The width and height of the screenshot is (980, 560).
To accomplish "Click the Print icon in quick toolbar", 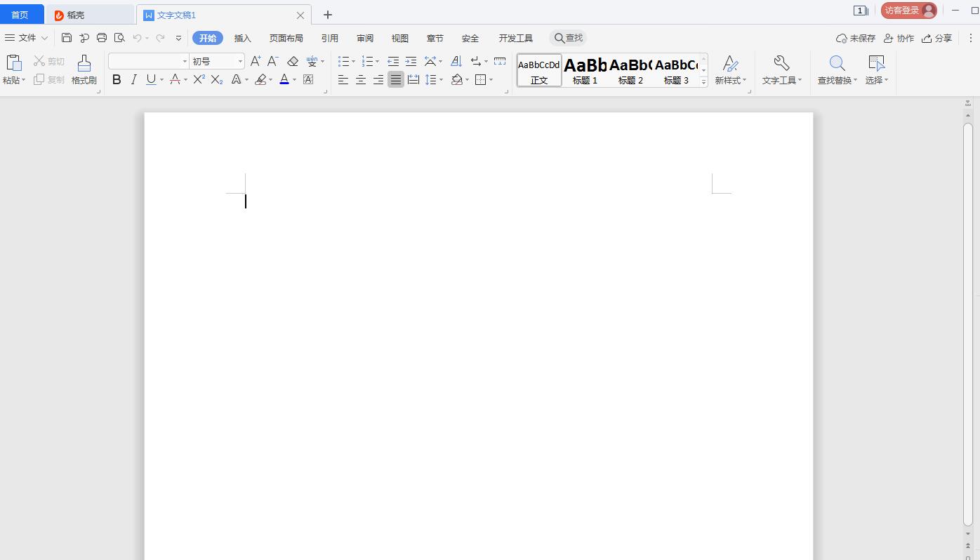I will click(x=102, y=38).
